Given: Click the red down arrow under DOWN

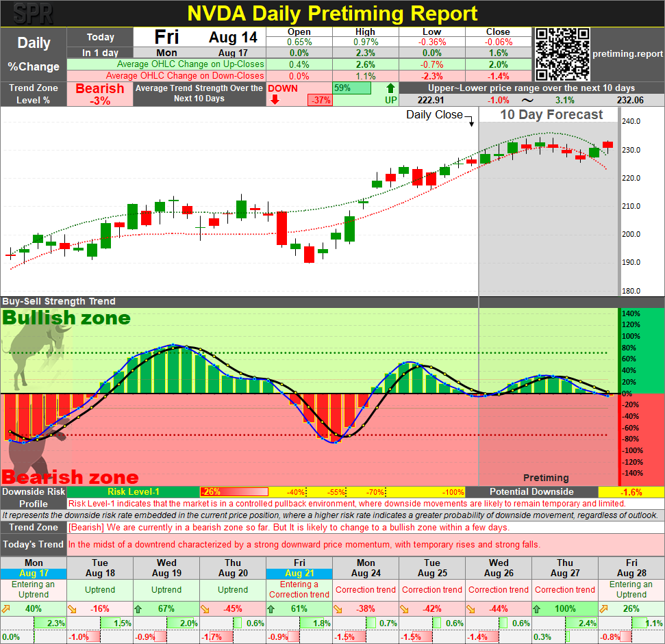Looking at the screenshot, I should (x=275, y=99).
